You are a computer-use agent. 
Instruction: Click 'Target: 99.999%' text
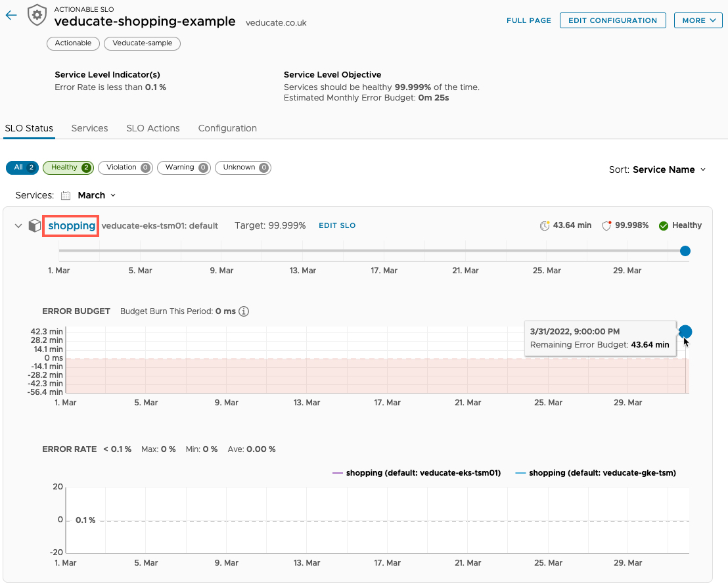pos(270,226)
